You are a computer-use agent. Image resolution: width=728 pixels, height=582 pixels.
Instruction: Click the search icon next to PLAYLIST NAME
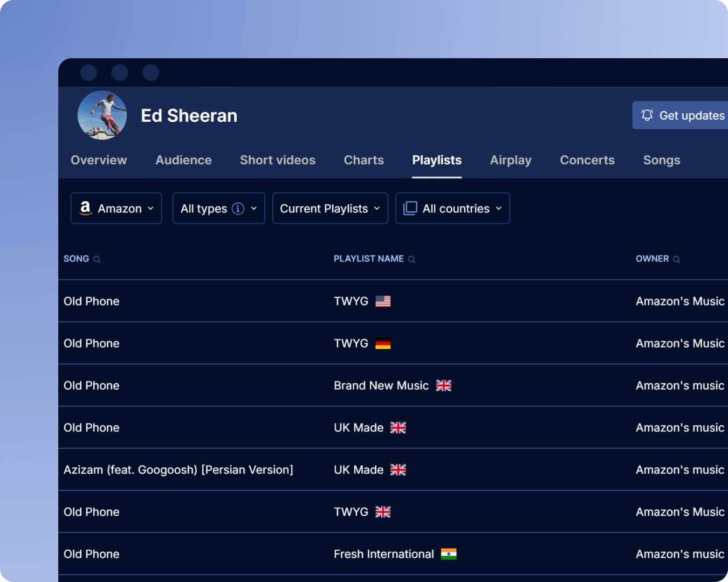[412, 259]
